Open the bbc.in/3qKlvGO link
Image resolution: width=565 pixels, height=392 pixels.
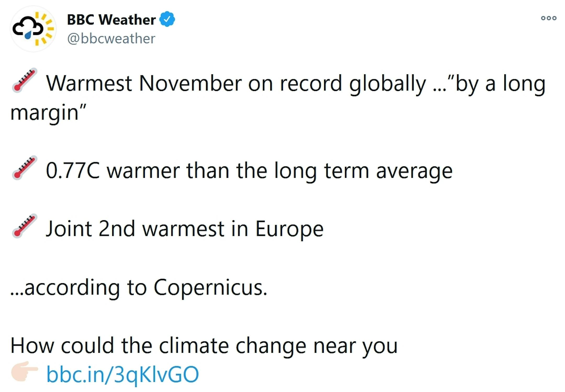tap(122, 374)
